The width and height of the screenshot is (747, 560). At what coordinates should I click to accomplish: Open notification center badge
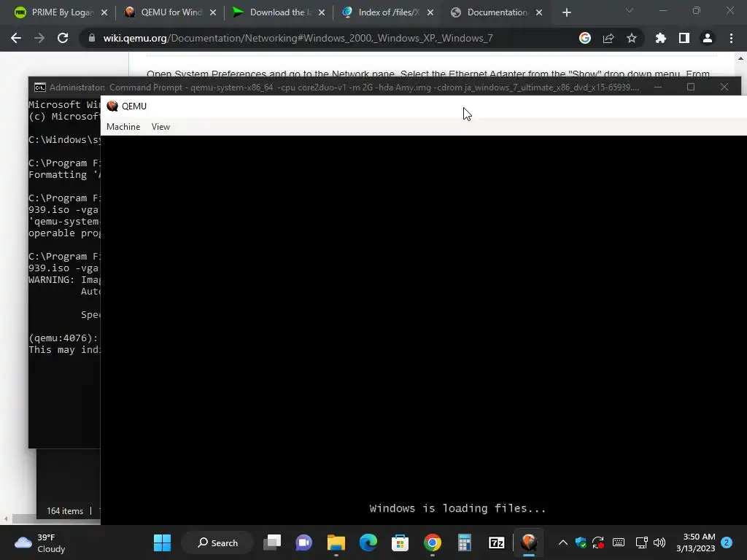click(x=727, y=542)
